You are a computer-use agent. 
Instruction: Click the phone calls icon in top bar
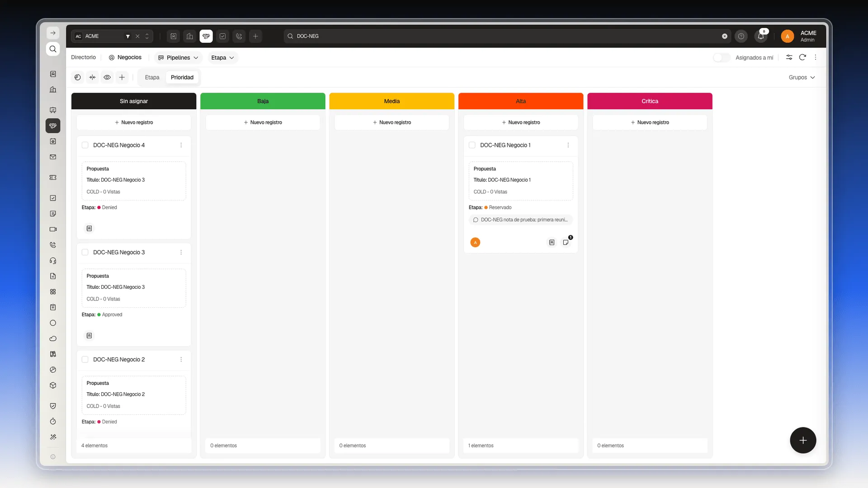239,36
